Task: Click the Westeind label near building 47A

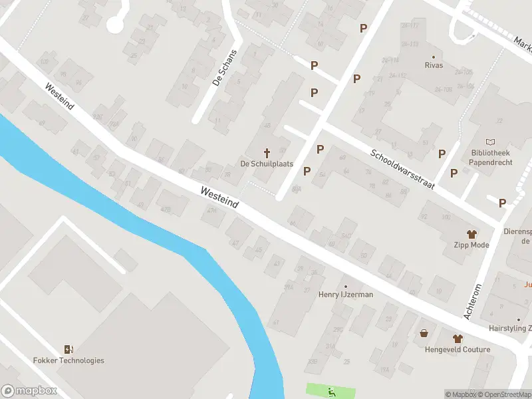Action: [219, 197]
